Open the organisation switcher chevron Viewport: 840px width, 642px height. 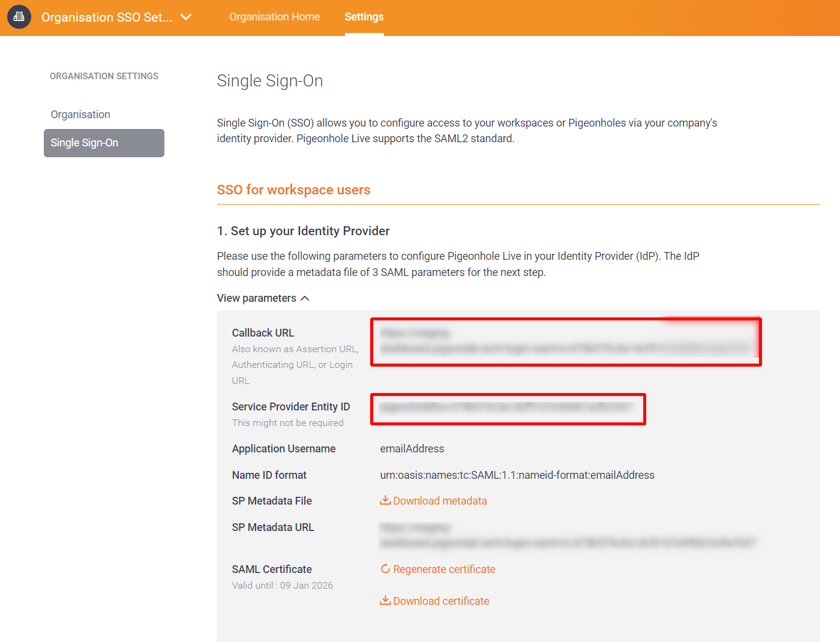pyautogui.click(x=186, y=17)
